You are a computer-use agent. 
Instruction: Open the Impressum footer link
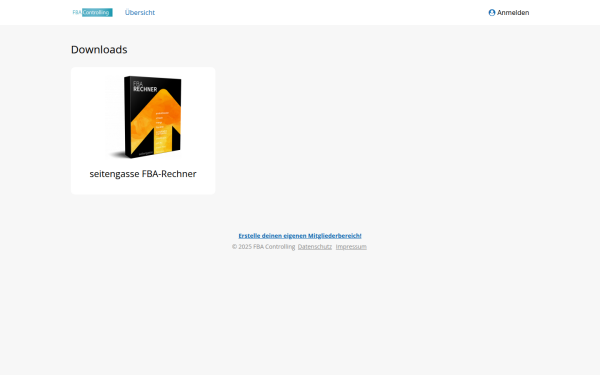click(351, 247)
